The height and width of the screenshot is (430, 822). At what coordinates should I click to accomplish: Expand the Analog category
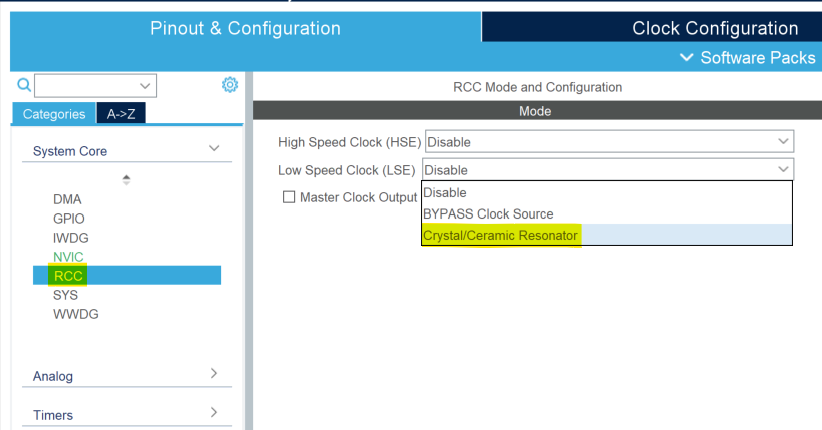tap(214, 373)
